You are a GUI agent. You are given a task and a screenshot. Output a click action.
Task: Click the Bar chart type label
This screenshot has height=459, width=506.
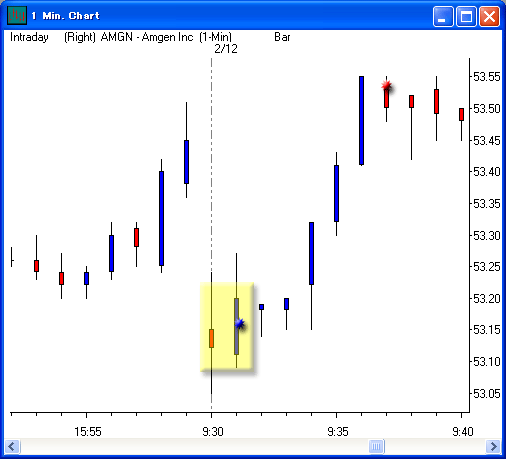[282, 37]
